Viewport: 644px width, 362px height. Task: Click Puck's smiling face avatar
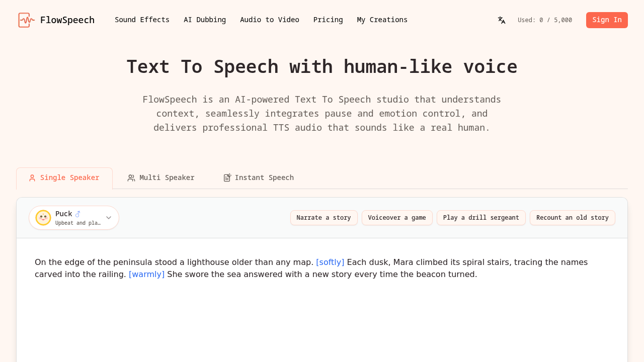42,217
